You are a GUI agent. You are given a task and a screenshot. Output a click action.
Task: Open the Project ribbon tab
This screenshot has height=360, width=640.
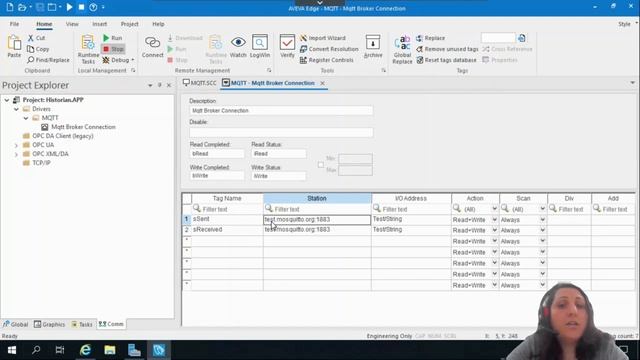[129, 24]
